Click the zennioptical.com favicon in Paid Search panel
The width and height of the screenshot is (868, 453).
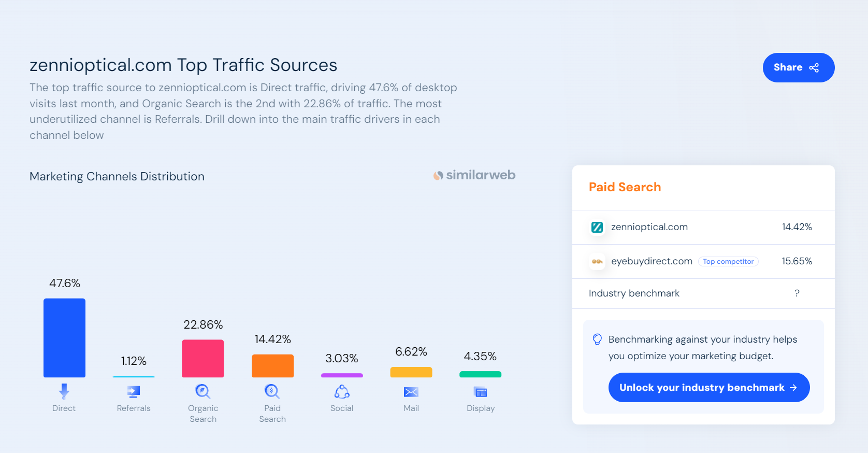pos(597,227)
